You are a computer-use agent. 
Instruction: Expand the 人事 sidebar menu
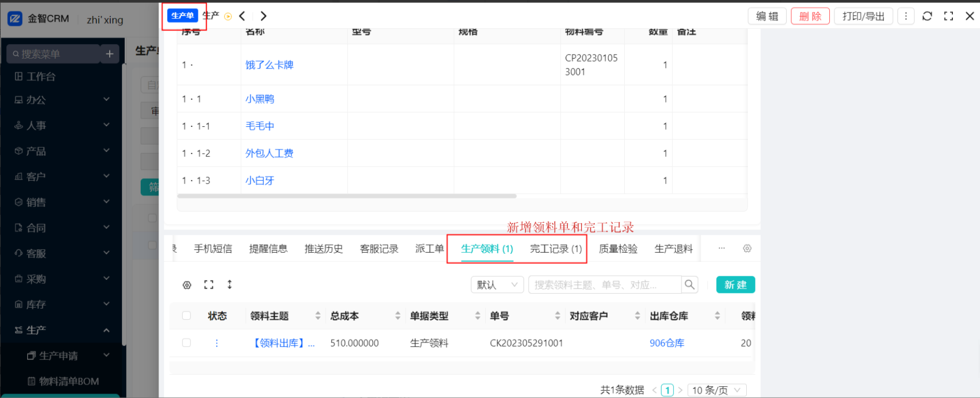coord(62,125)
